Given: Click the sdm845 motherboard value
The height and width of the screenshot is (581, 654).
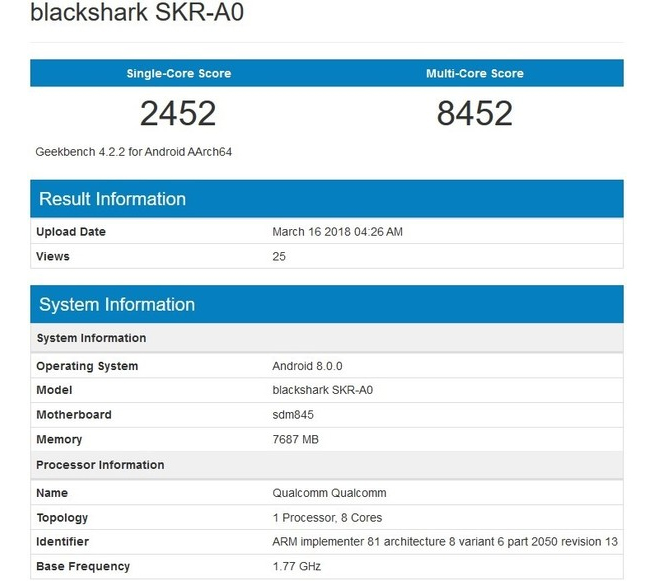Looking at the screenshot, I should pos(294,415).
